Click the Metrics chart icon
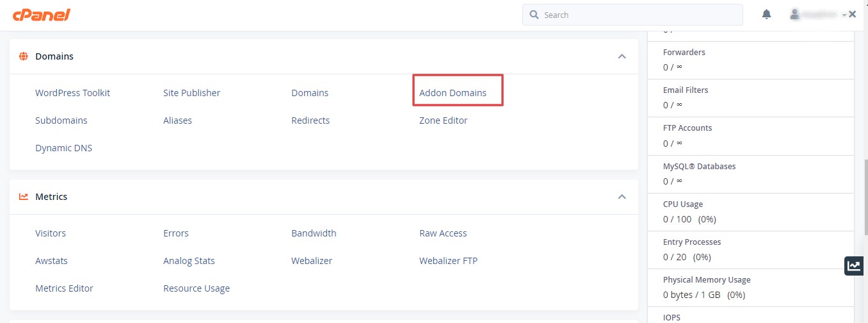 click(x=24, y=197)
